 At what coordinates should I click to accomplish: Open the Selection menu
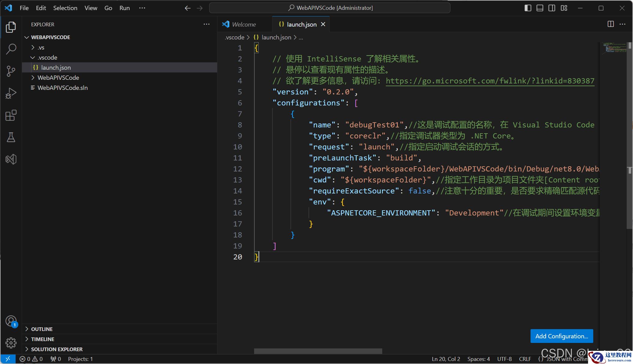65,8
